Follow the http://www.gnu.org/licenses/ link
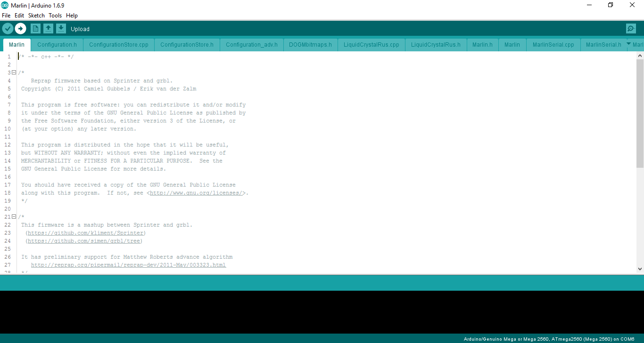The height and width of the screenshot is (343, 644). [196, 193]
